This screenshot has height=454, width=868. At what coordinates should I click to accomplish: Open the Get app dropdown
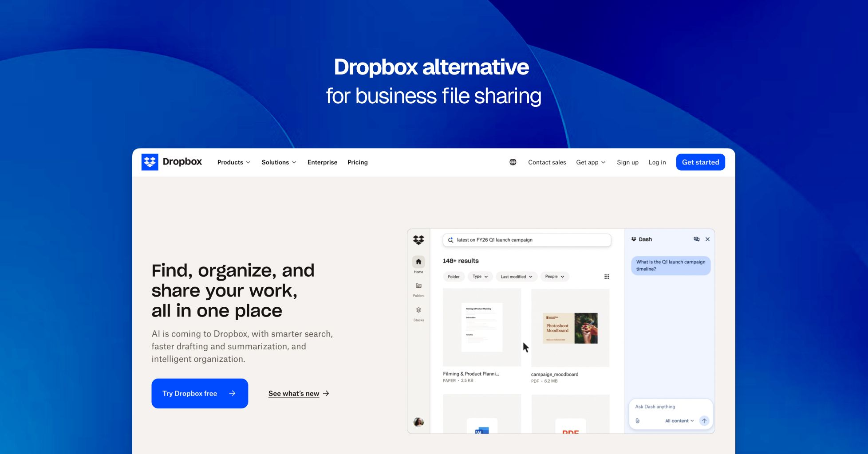[591, 162]
